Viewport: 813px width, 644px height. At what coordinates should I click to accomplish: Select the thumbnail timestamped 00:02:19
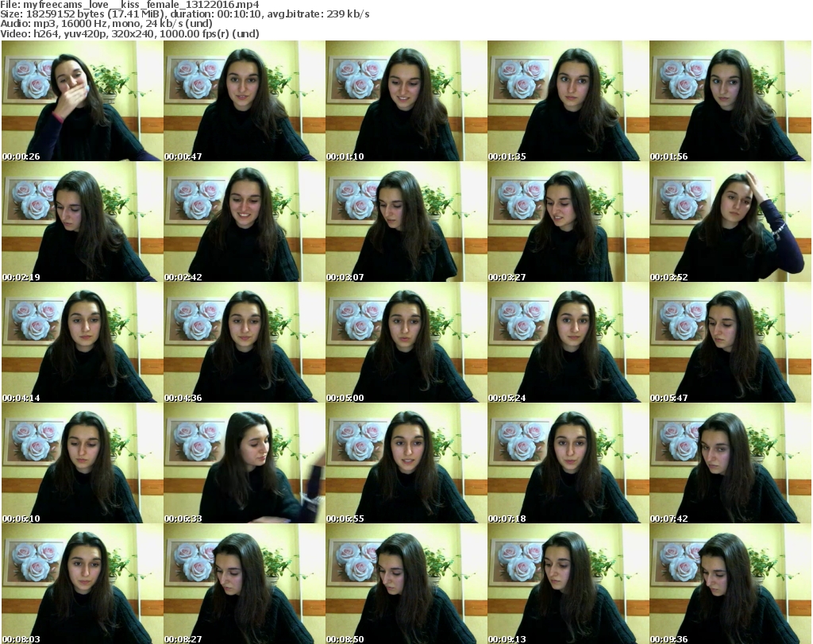tap(82, 222)
